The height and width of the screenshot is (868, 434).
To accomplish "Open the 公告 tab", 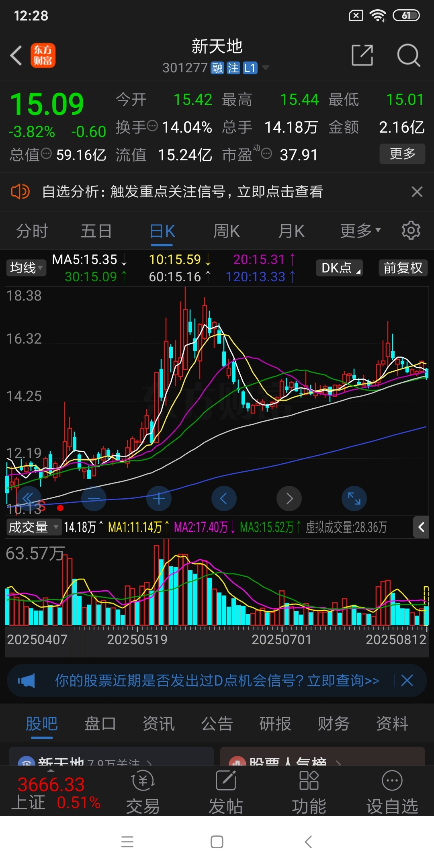I will click(x=217, y=724).
